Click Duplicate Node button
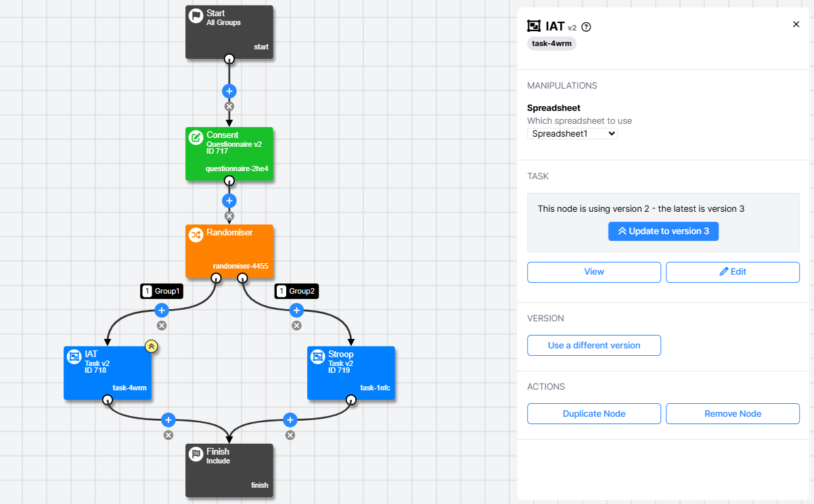Viewport: 814px width, 504px height. [594, 413]
